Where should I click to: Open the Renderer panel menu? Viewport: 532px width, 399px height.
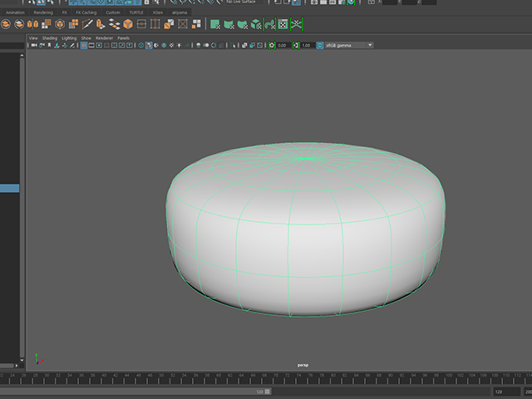coord(104,38)
